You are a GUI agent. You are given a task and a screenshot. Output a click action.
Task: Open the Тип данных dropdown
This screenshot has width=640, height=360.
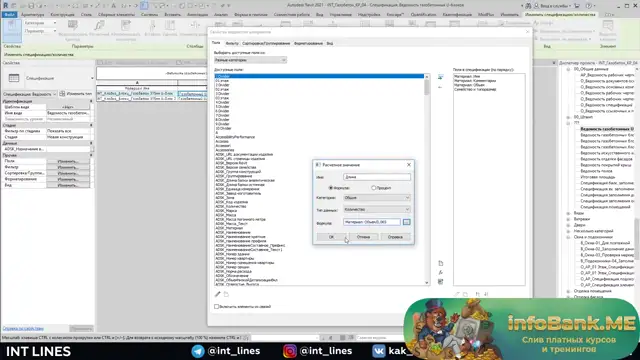[376, 209]
